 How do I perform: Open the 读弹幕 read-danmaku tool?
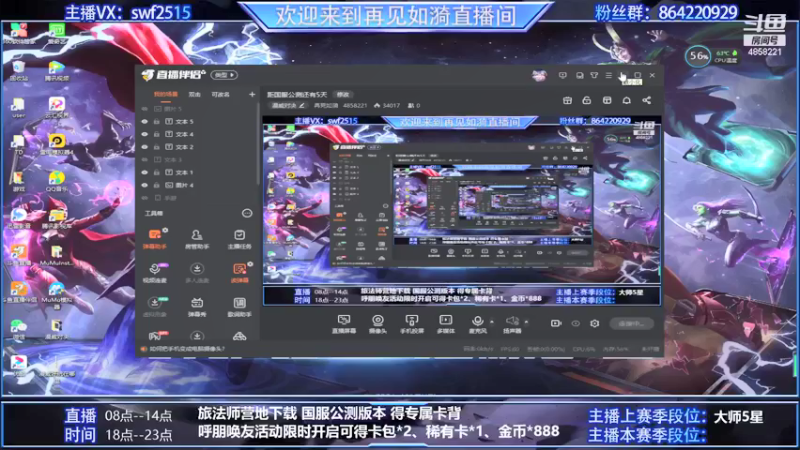coord(239,273)
